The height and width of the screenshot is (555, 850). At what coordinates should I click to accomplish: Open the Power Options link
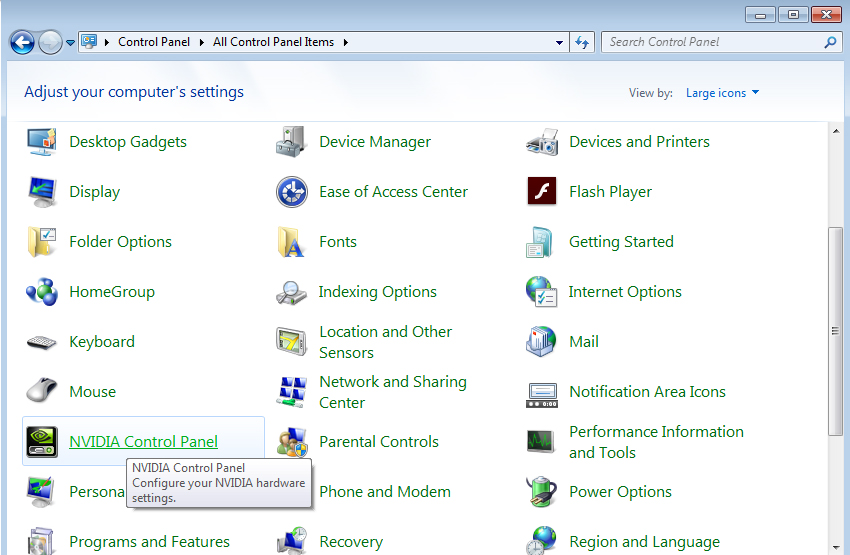pos(620,492)
